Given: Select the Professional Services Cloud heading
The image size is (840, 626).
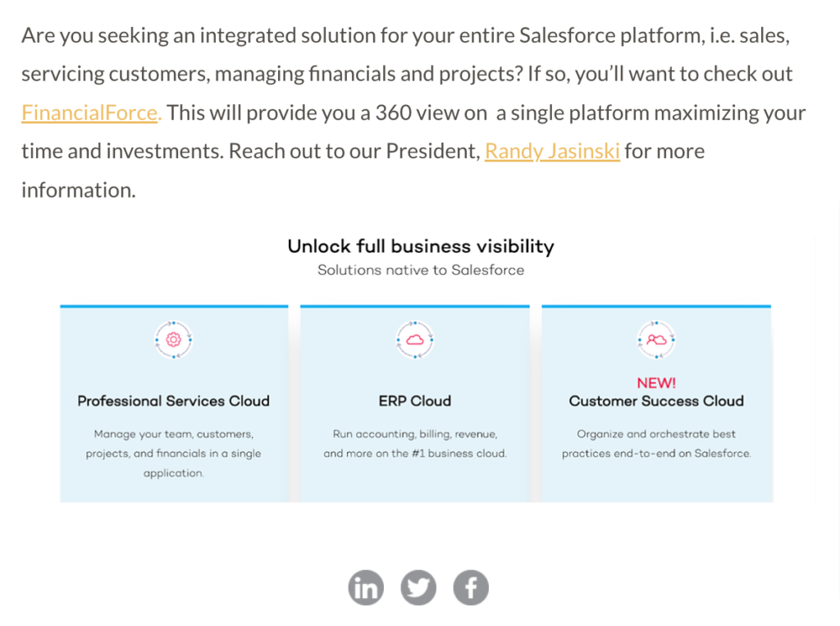Looking at the screenshot, I should click(x=174, y=401).
